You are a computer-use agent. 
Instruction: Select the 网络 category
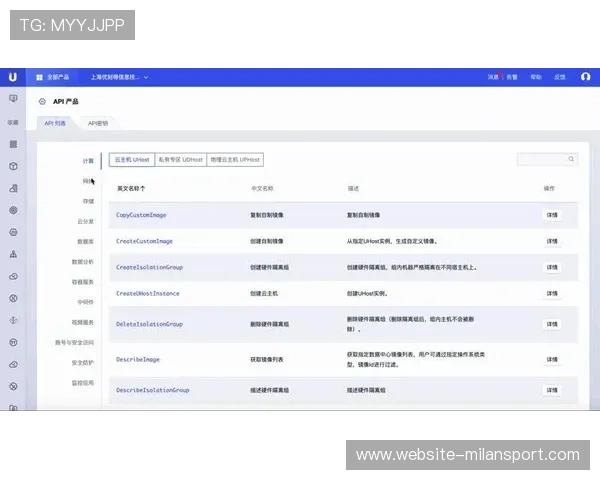click(x=88, y=181)
